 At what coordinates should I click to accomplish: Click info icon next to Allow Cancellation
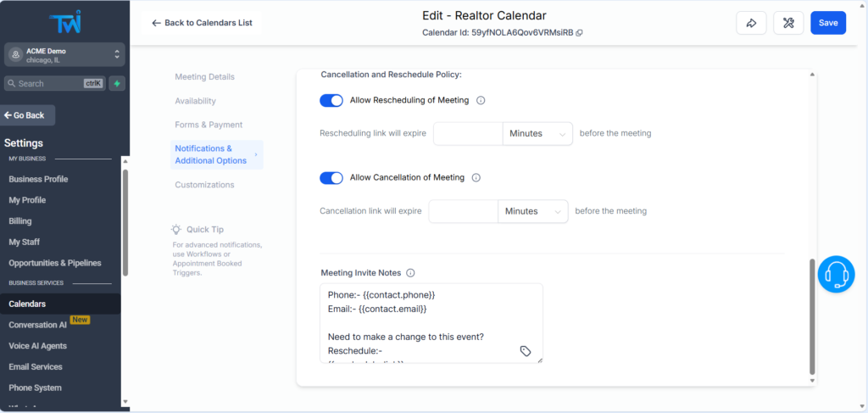(x=476, y=178)
